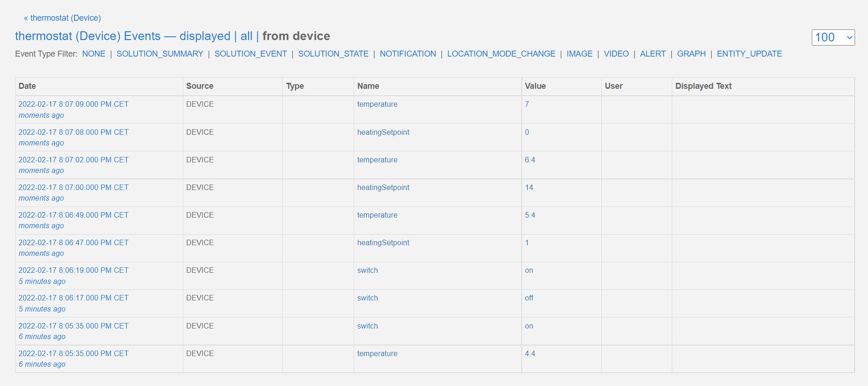Go back to thermostat (Device) page
This screenshot has width=868, height=386.
pos(62,18)
